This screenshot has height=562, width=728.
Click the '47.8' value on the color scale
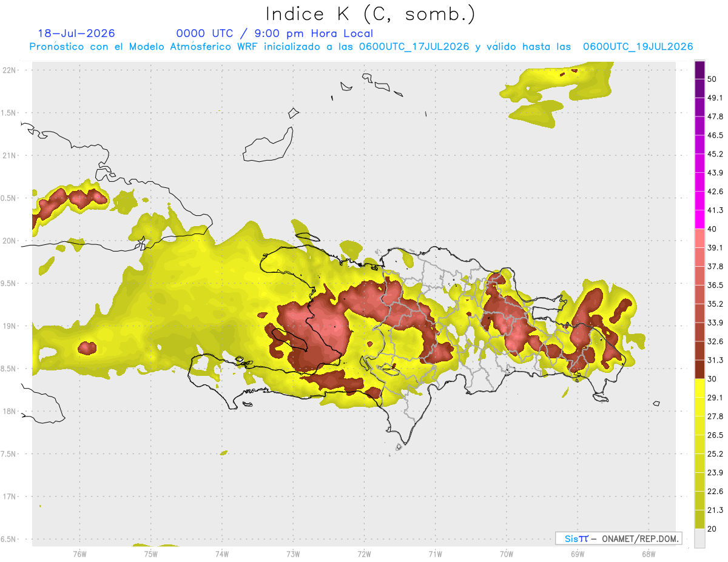[x=715, y=116]
